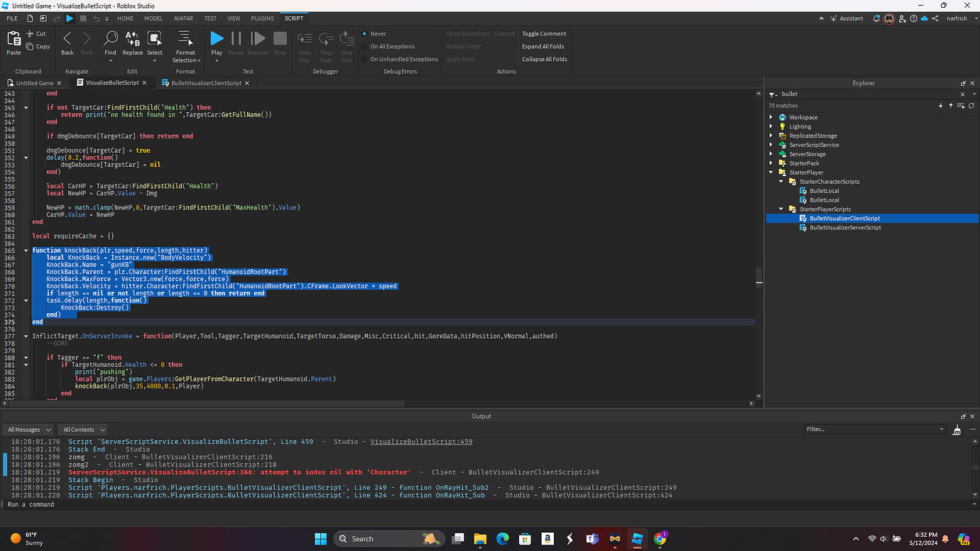Click the Paste clipboard icon

[13, 39]
